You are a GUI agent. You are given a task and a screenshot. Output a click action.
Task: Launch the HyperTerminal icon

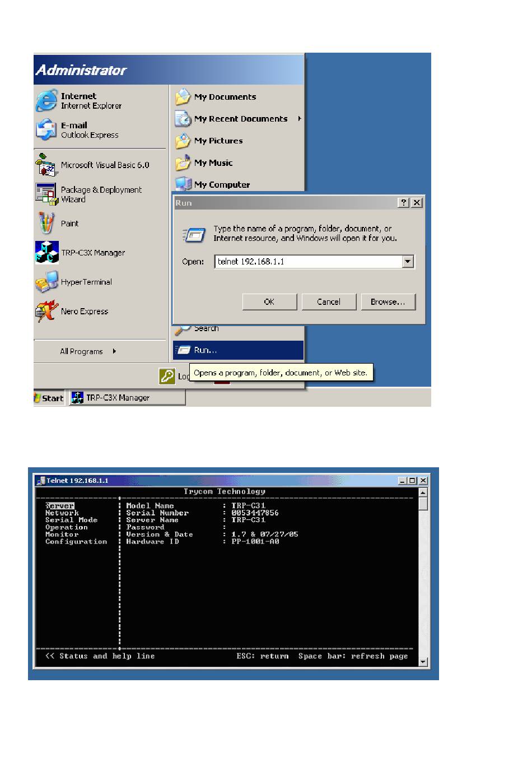[x=46, y=282]
